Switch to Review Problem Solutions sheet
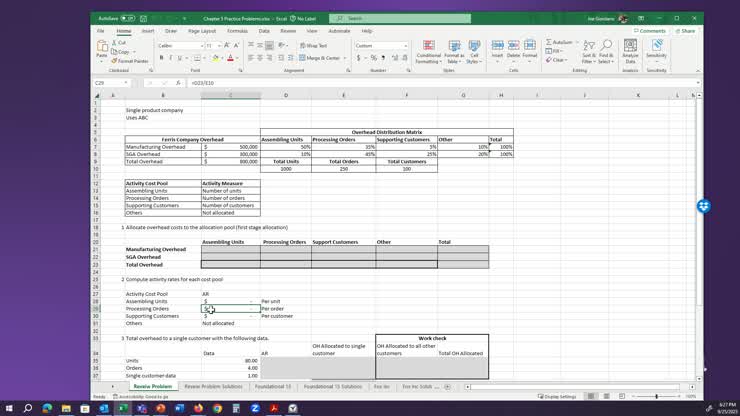740x416 pixels. coord(212,386)
